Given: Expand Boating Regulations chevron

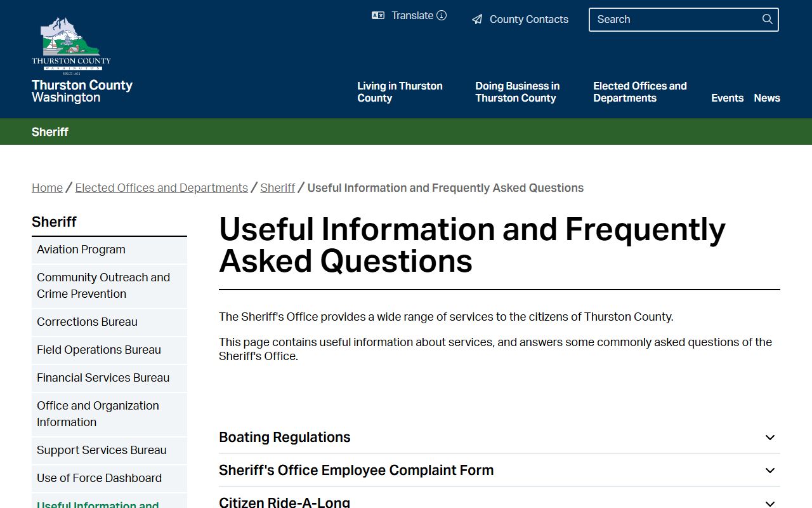Looking at the screenshot, I should tap(770, 438).
